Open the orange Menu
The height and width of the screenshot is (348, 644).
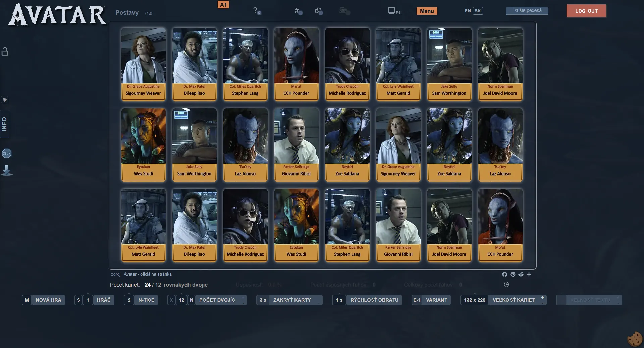(x=427, y=11)
